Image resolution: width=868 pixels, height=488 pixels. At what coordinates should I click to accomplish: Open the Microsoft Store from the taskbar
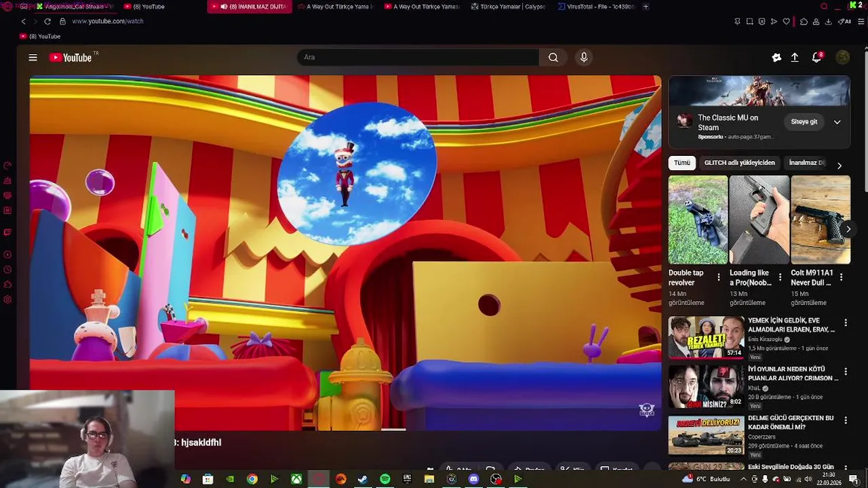(x=208, y=479)
